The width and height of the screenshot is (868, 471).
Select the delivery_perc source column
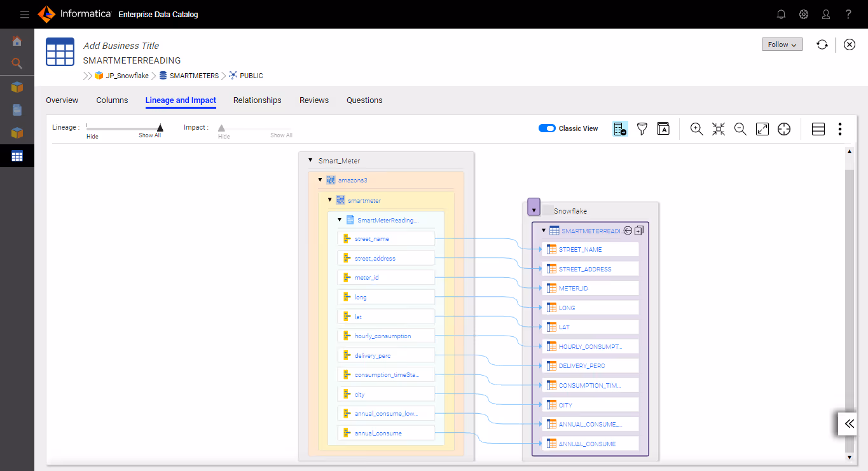[386, 355]
